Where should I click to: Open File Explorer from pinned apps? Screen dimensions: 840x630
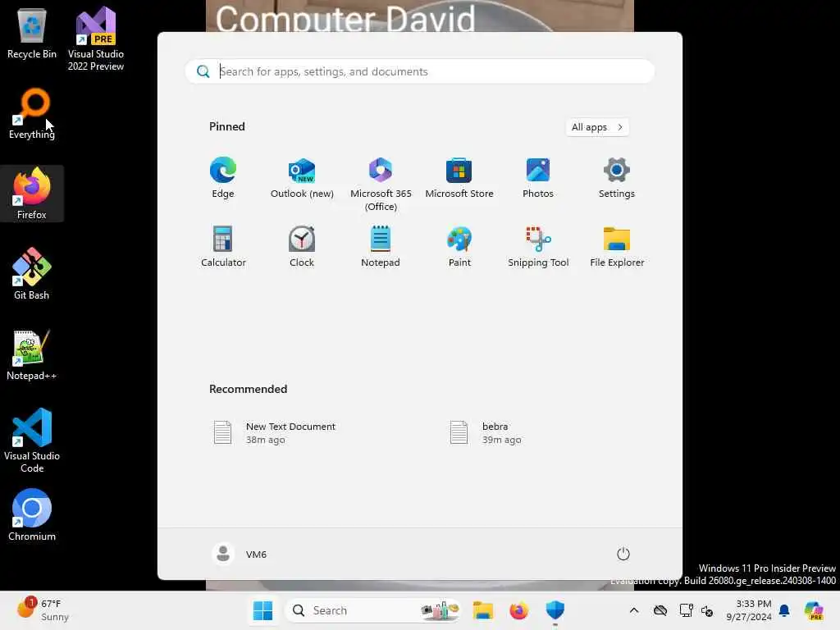coord(617,247)
